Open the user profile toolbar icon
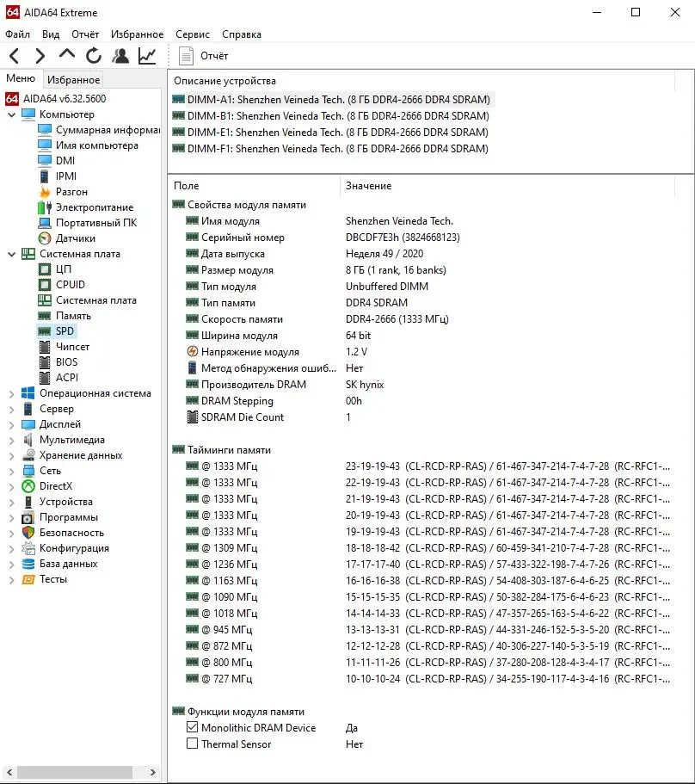The image size is (695, 784). coord(120,55)
